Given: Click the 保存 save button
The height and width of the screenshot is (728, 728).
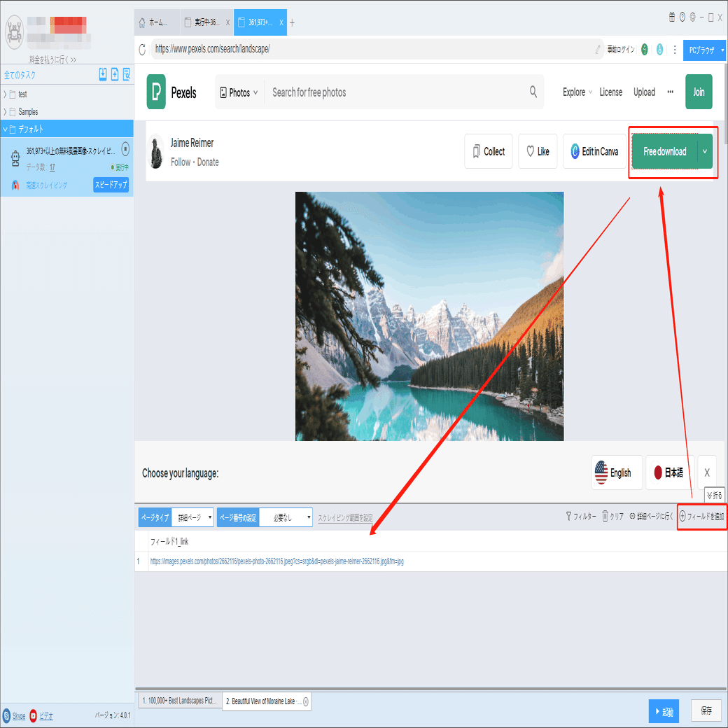Looking at the screenshot, I should point(706,710).
